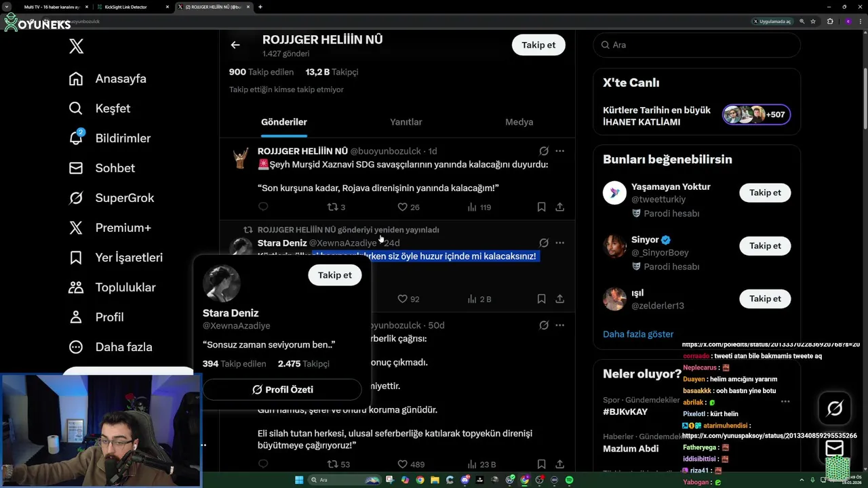Open the 900 Takip edilen list
This screenshot has height=488, width=868.
point(261,72)
